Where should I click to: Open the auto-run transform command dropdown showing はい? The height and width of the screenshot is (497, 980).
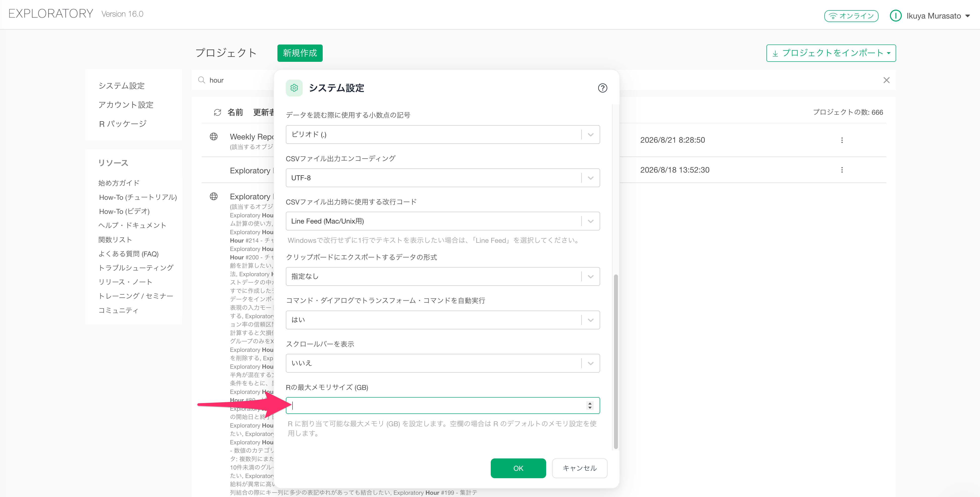coord(443,320)
